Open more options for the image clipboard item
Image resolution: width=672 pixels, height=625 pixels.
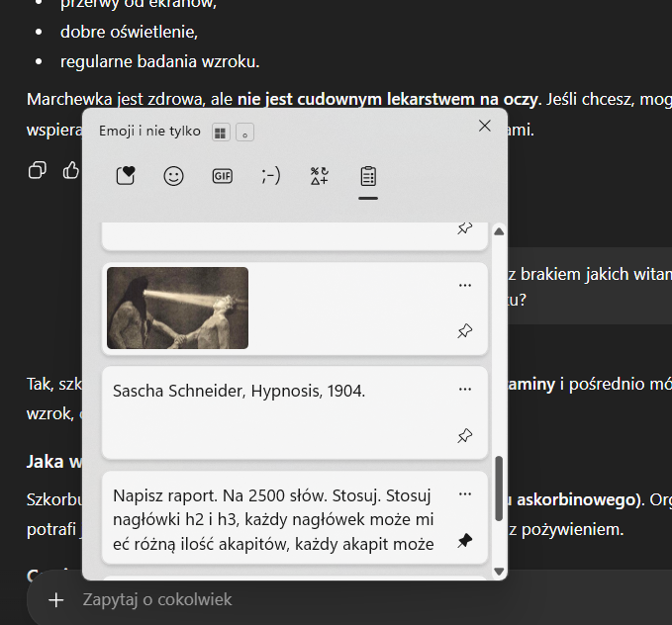(x=465, y=285)
